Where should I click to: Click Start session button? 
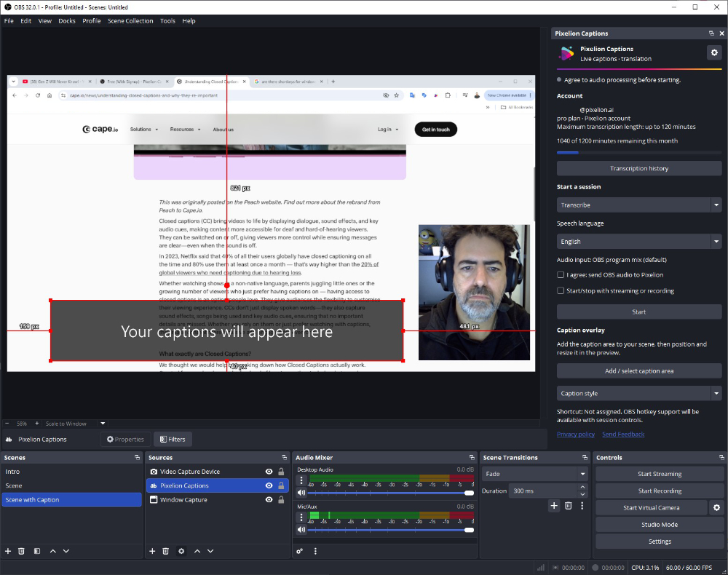pyautogui.click(x=639, y=312)
